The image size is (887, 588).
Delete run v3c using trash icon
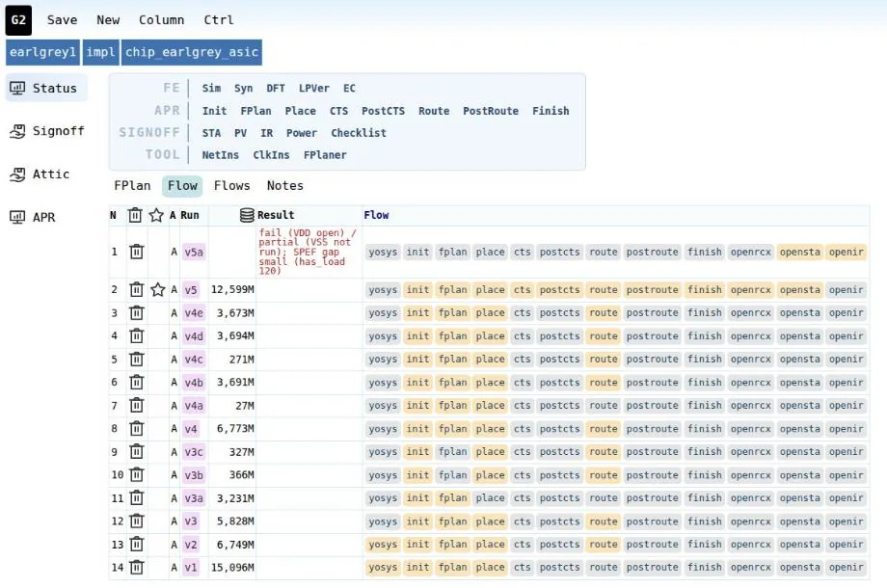(x=136, y=452)
